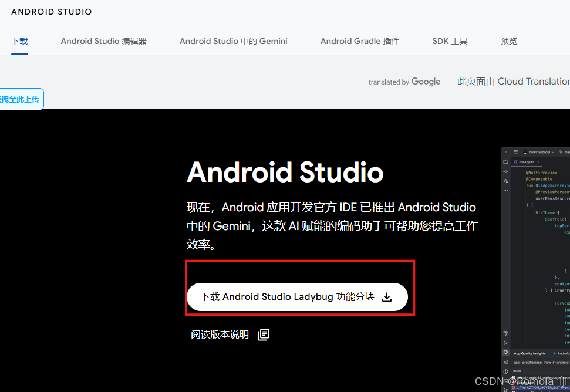Image resolution: width=570 pixels, height=392 pixels.
Task: Open the 阅读版本说明 release notes link
Action: point(230,334)
